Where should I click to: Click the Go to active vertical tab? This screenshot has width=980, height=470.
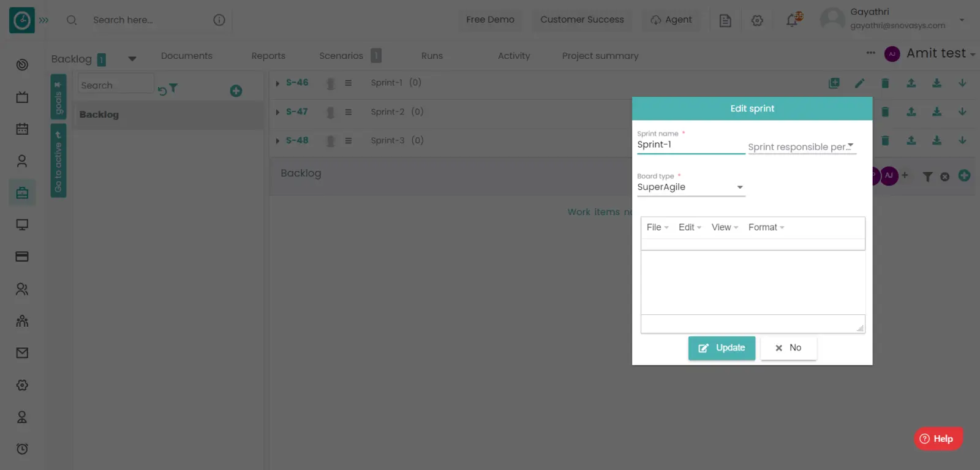58,161
